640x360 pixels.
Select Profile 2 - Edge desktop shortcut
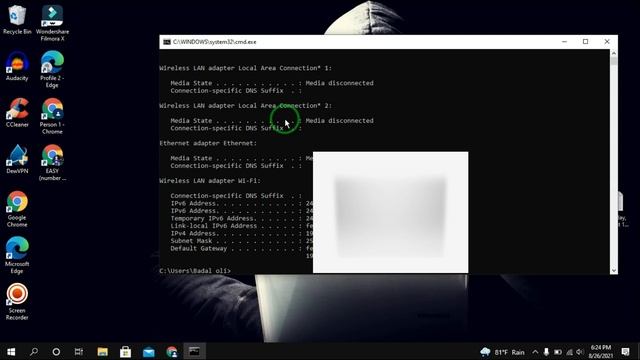(x=52, y=69)
